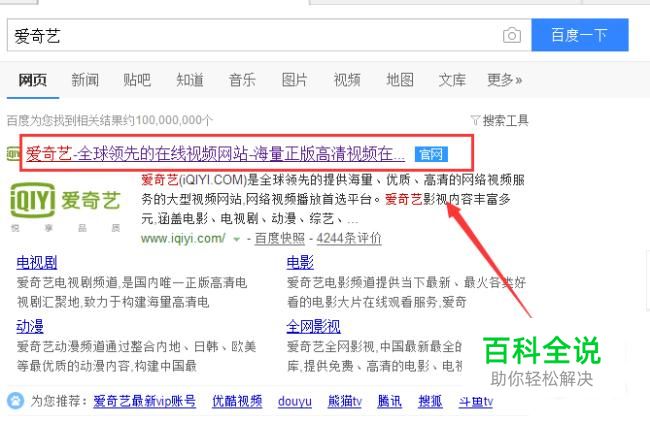Open 搜索工具 filter options

[500, 121]
